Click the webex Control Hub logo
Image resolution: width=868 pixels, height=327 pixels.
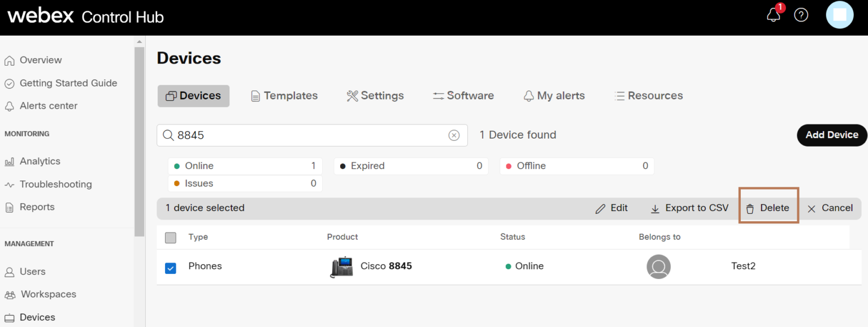pyautogui.click(x=85, y=16)
